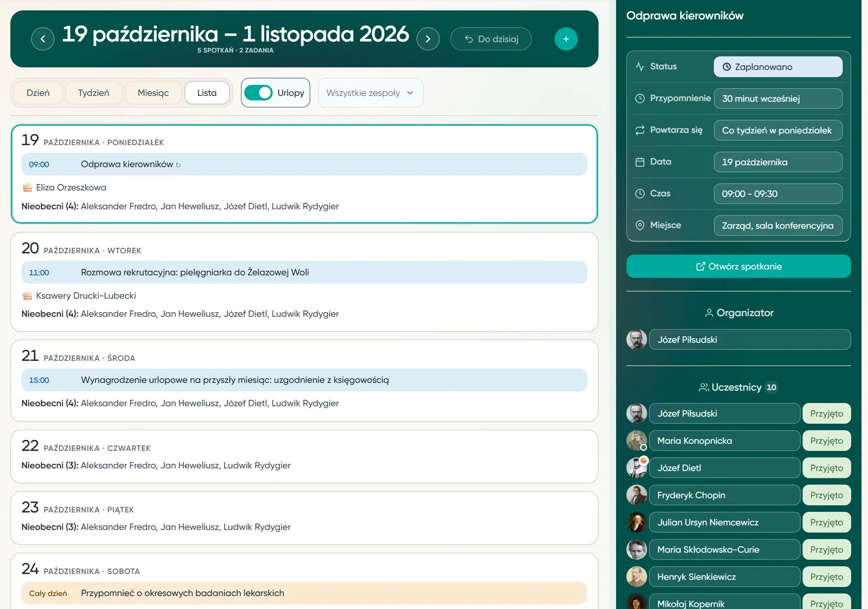Click Przyjęto status for Henryk Sienkiewicz
This screenshot has width=868, height=609.
827,577
